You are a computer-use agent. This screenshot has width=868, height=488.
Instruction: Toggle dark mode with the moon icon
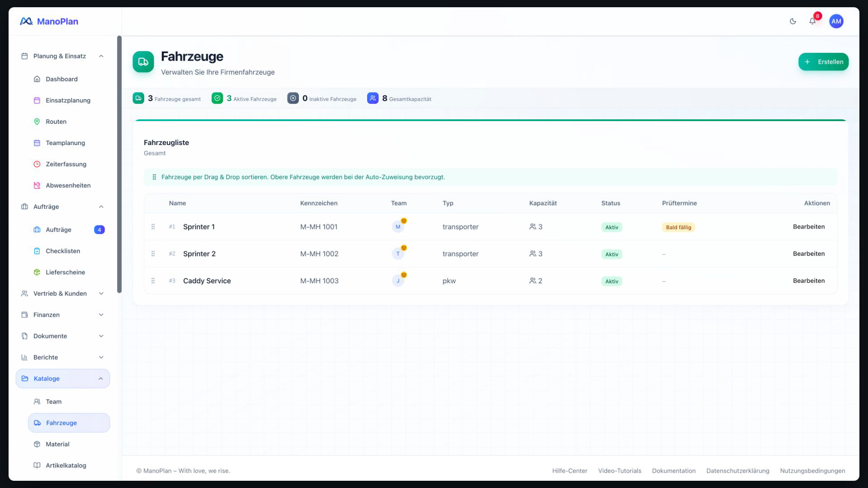pyautogui.click(x=793, y=21)
